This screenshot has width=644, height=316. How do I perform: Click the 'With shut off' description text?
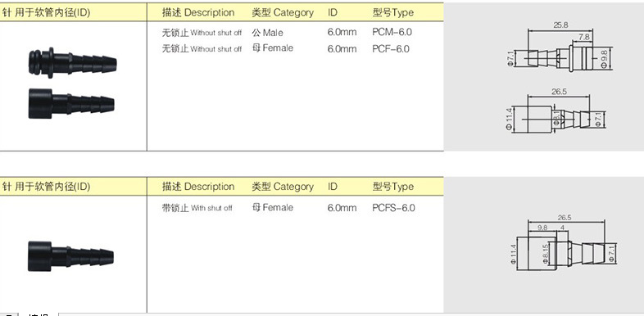(197, 208)
